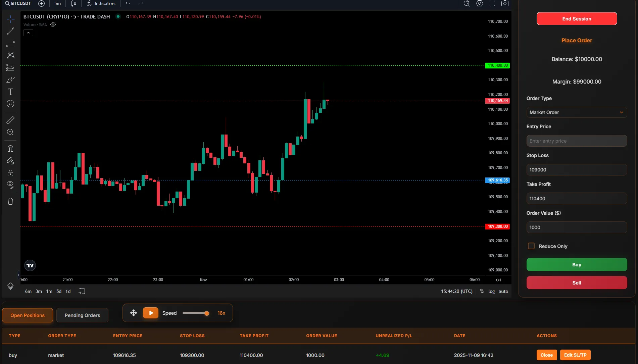Click the green 110,400.00 take profit price label

tap(497, 65)
